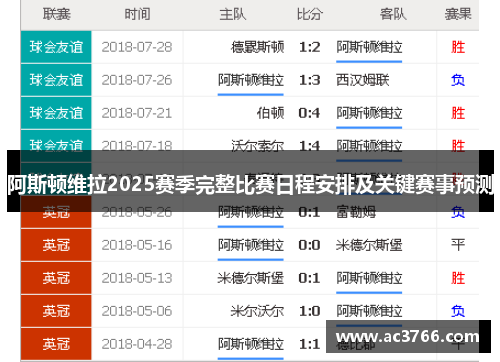Click the 时间 column header

[x=137, y=14]
